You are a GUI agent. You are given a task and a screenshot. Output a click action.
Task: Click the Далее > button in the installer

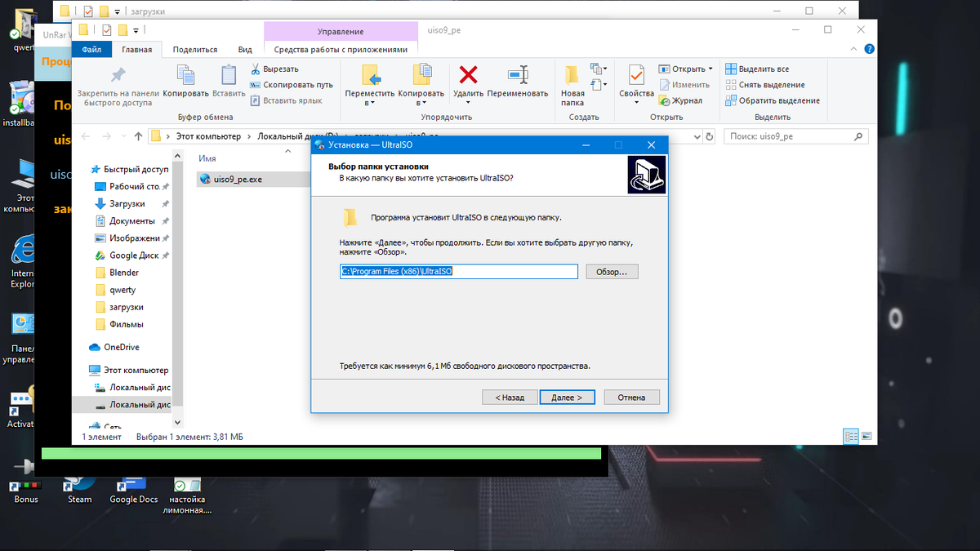(567, 398)
